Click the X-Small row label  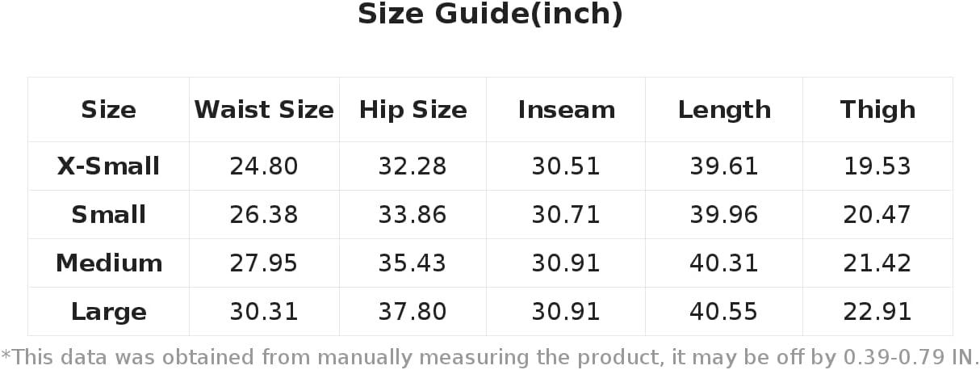click(x=108, y=166)
